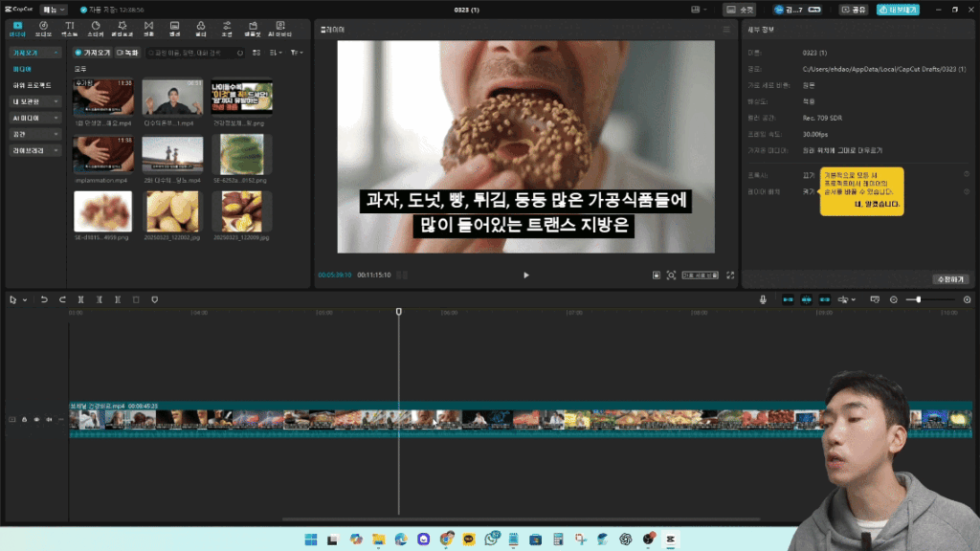
Task: Expand the 내 보관함 sidebar section
Action: pyautogui.click(x=35, y=101)
